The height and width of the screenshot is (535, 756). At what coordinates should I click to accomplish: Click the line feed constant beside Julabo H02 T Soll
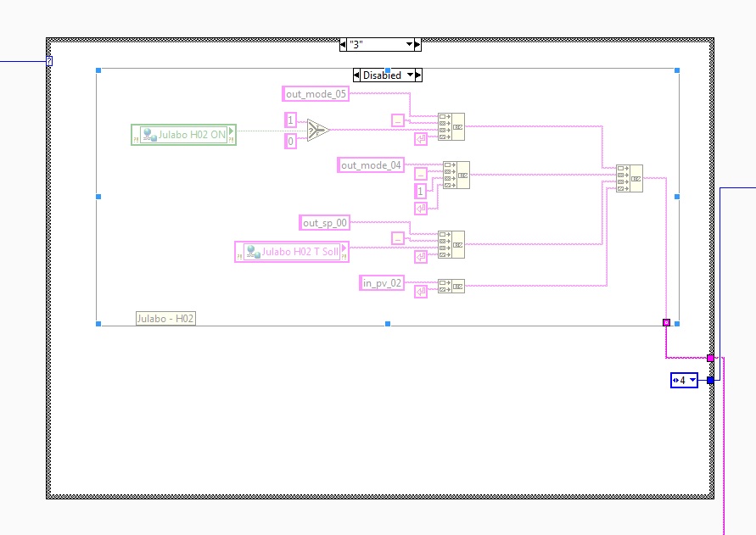tap(421, 257)
